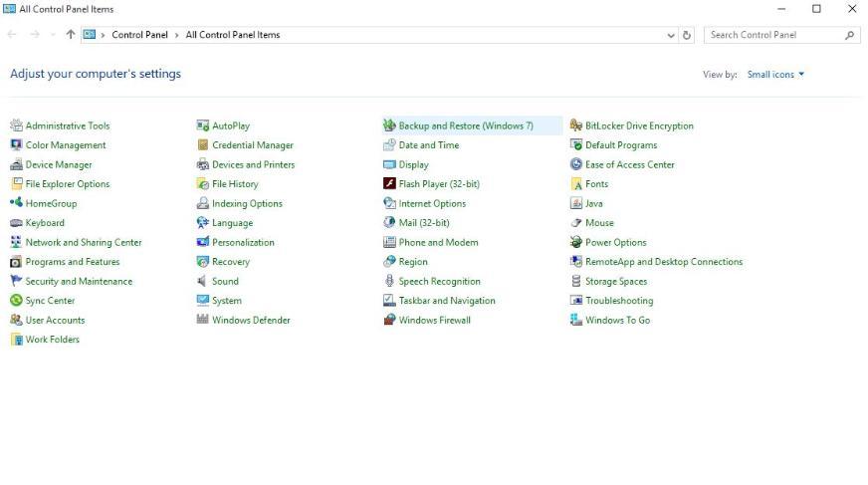Image resolution: width=868 pixels, height=485 pixels.
Task: Open the Recovery link
Action: click(231, 261)
